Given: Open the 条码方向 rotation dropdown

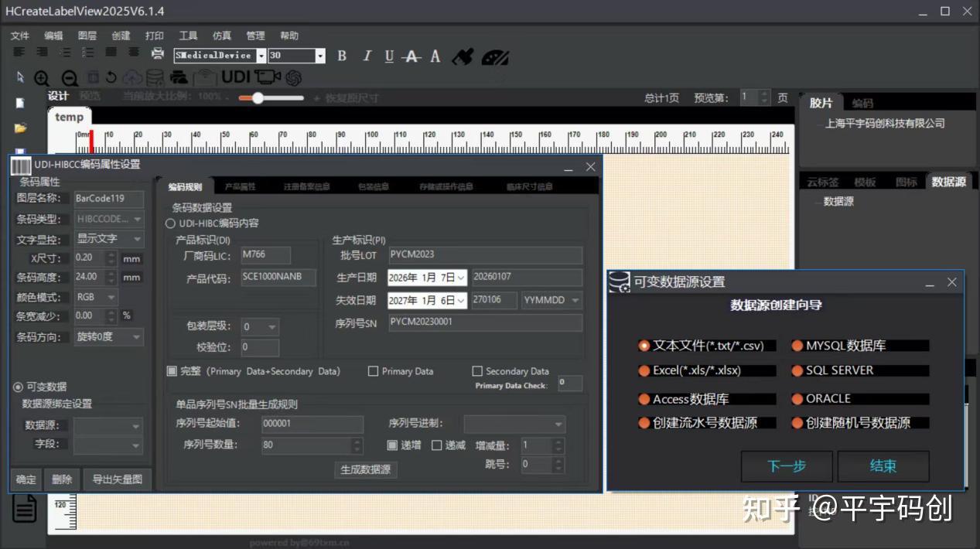Looking at the screenshot, I should click(109, 337).
